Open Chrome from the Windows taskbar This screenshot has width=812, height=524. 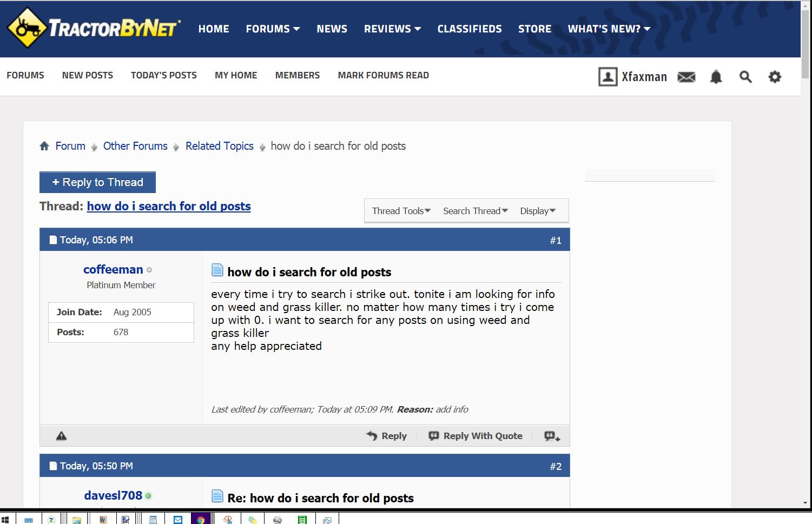(x=201, y=520)
